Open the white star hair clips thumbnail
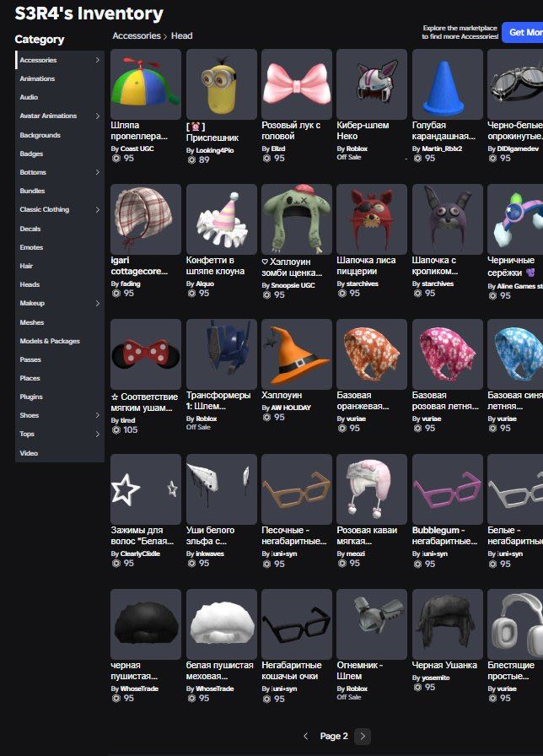The image size is (543, 756). click(x=146, y=489)
